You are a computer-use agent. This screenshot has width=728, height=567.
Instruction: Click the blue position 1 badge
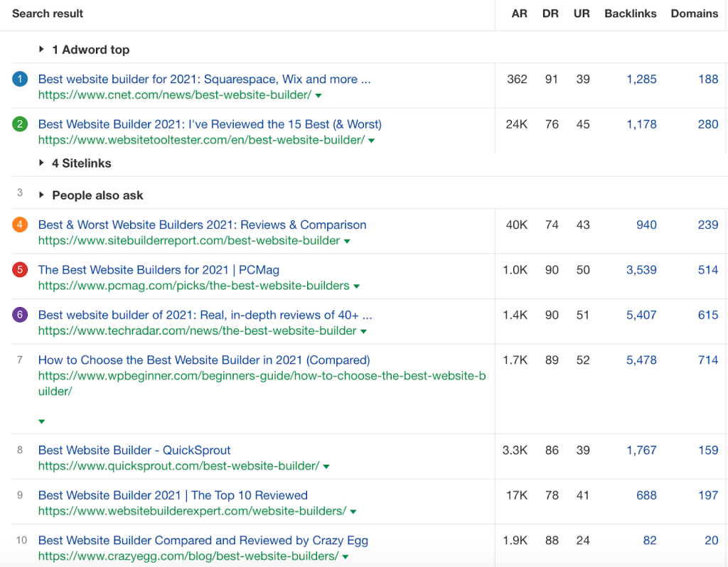pyautogui.click(x=20, y=79)
